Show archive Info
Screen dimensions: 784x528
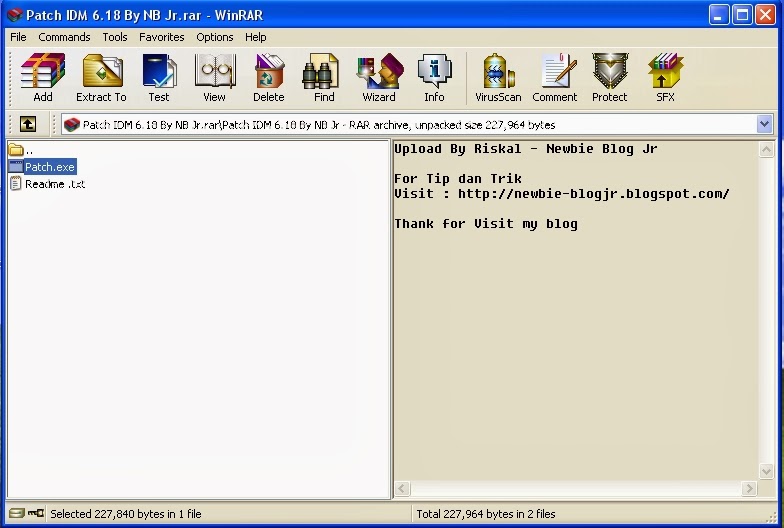[x=434, y=78]
